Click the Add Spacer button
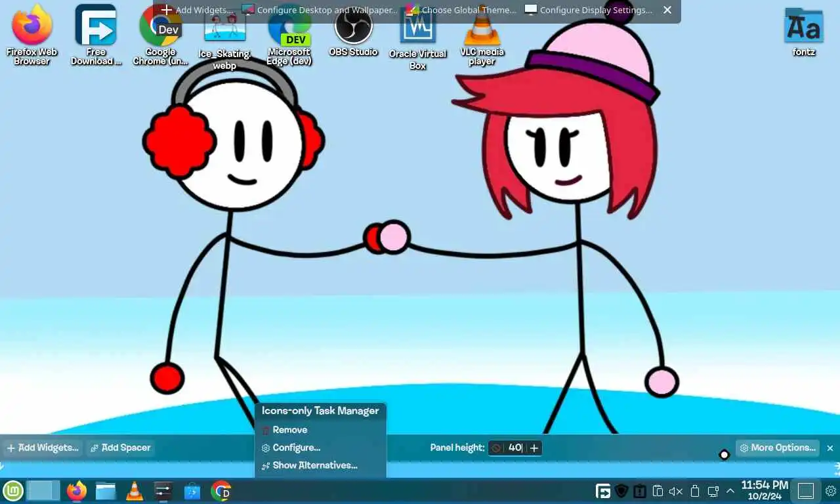Image resolution: width=840 pixels, height=504 pixels. (120, 448)
